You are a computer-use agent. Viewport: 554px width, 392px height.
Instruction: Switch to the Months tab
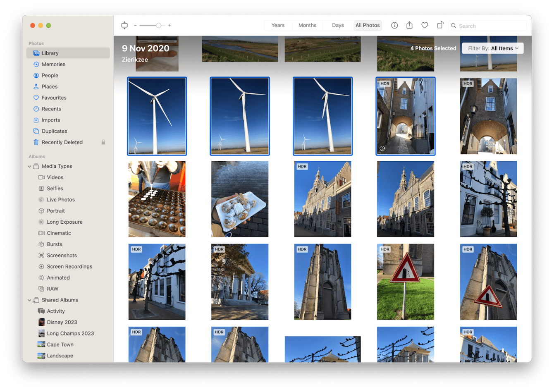click(x=307, y=25)
